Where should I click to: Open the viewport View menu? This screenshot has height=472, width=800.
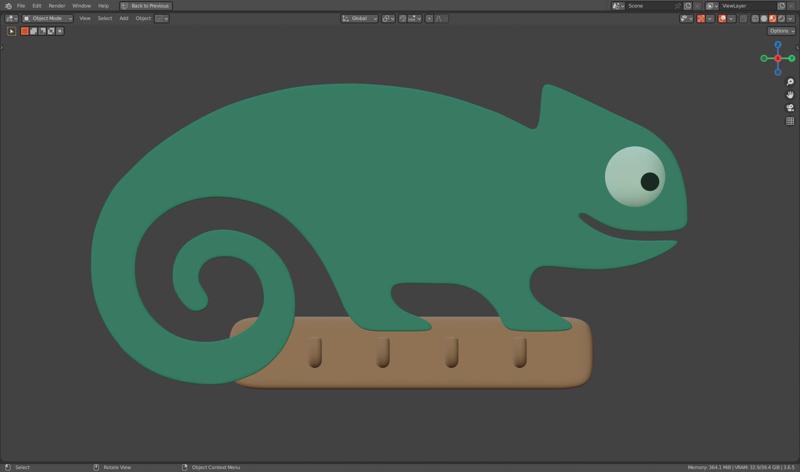pos(85,18)
